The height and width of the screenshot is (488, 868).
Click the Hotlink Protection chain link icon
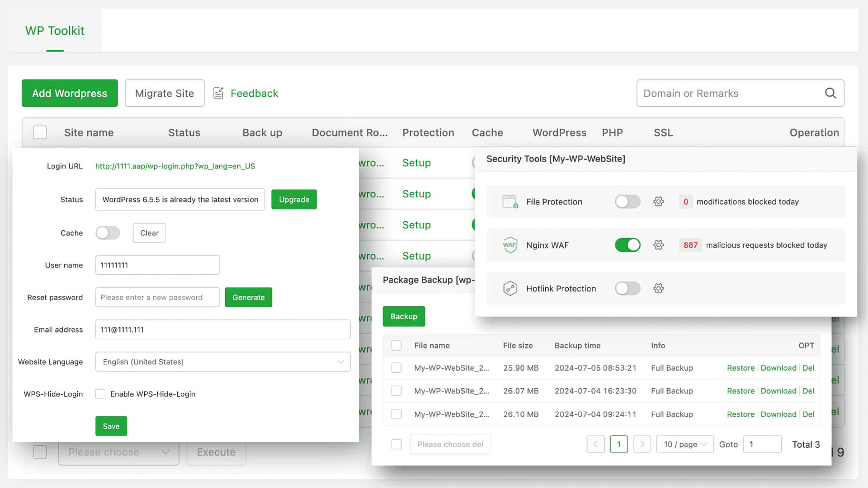509,288
